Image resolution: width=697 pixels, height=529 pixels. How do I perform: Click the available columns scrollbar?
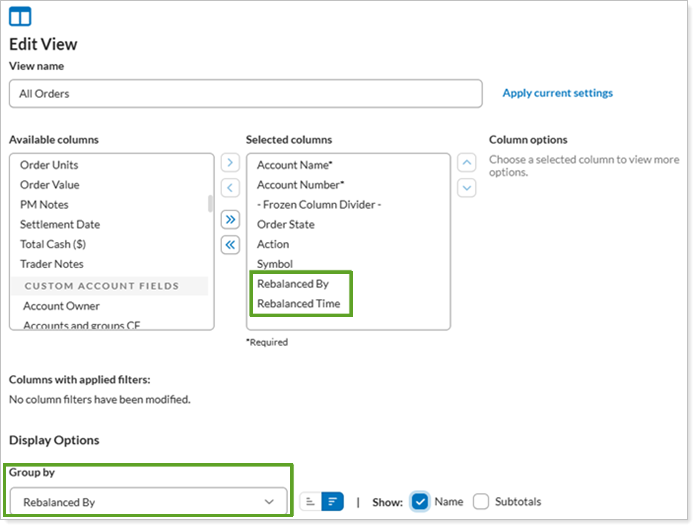(x=210, y=203)
